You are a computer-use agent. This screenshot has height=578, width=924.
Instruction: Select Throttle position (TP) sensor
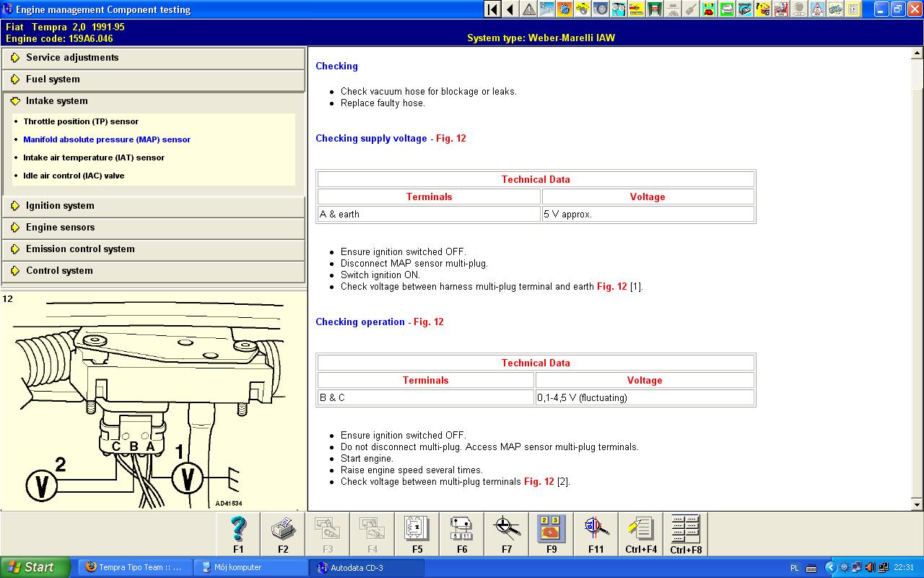(x=81, y=121)
